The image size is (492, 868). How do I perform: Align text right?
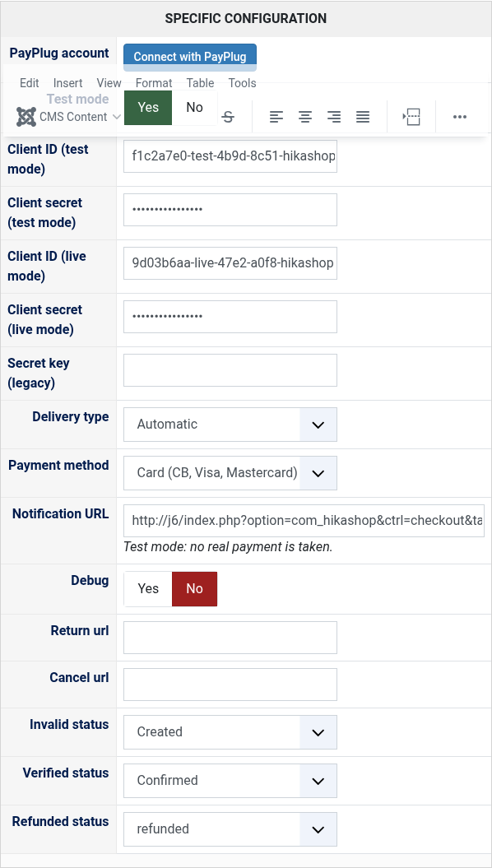(x=334, y=117)
